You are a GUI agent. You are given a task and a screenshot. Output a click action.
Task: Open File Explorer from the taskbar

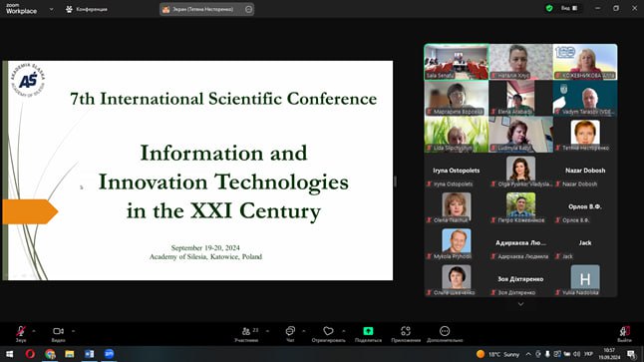click(x=70, y=354)
